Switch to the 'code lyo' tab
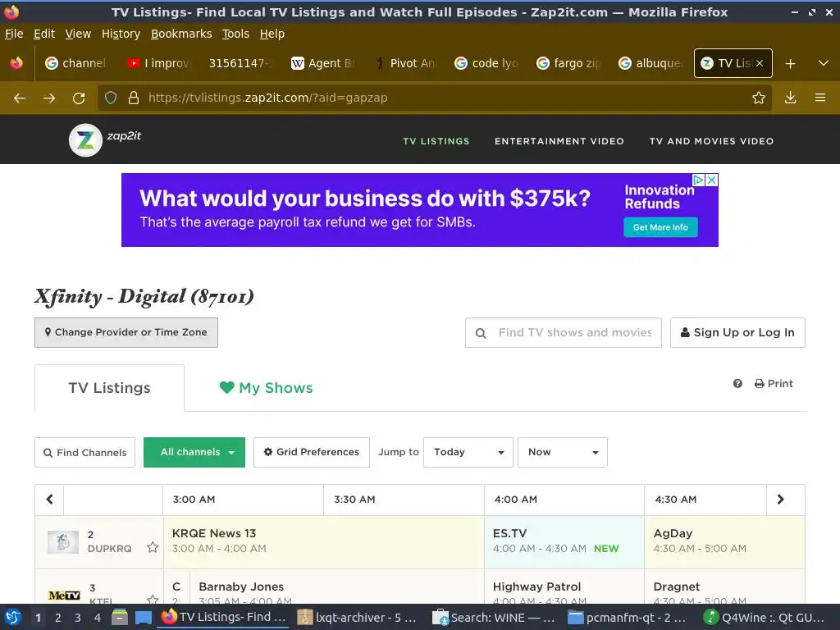The width and height of the screenshot is (840, 630). coord(487,63)
